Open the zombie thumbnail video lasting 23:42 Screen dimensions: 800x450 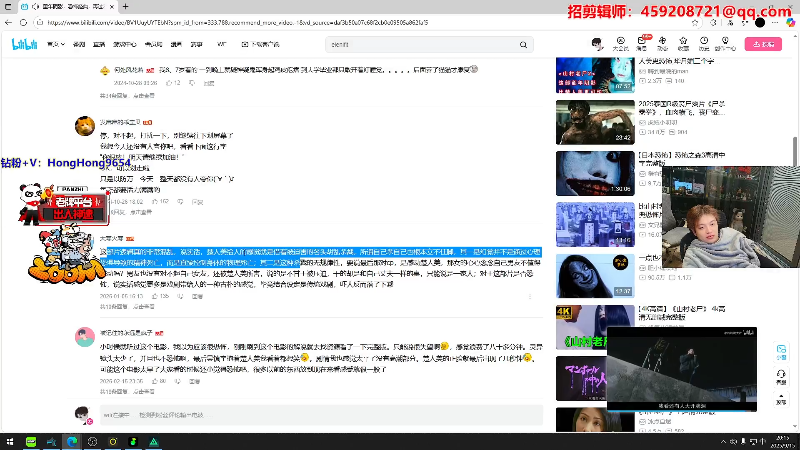tap(595, 122)
